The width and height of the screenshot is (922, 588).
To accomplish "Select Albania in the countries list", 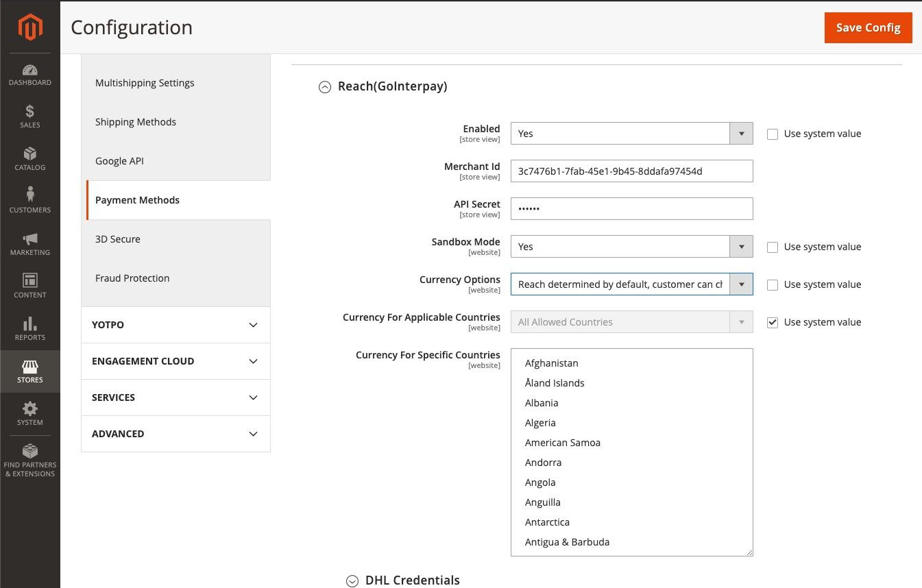I will click(x=631, y=403).
